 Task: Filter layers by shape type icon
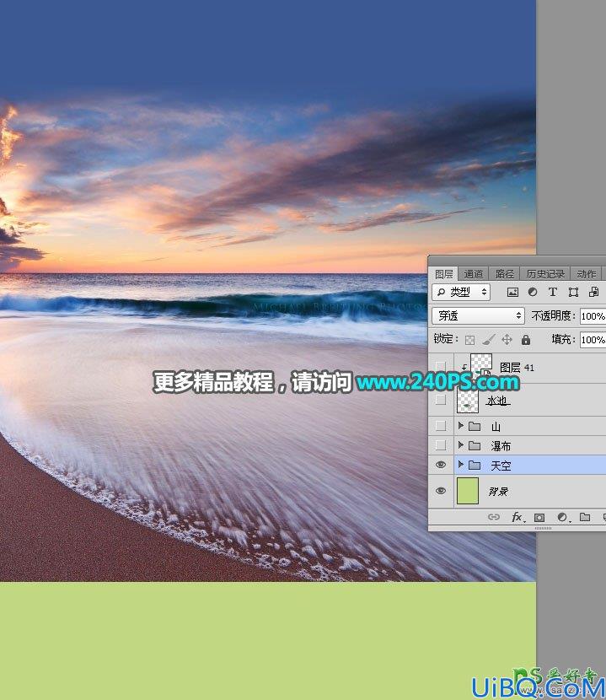click(x=573, y=292)
